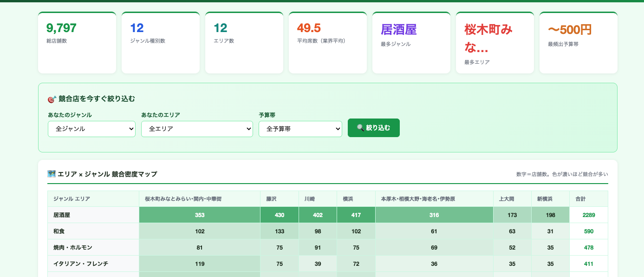Open the あなたのジャンル dropdown
644x277 pixels.
[91, 129]
